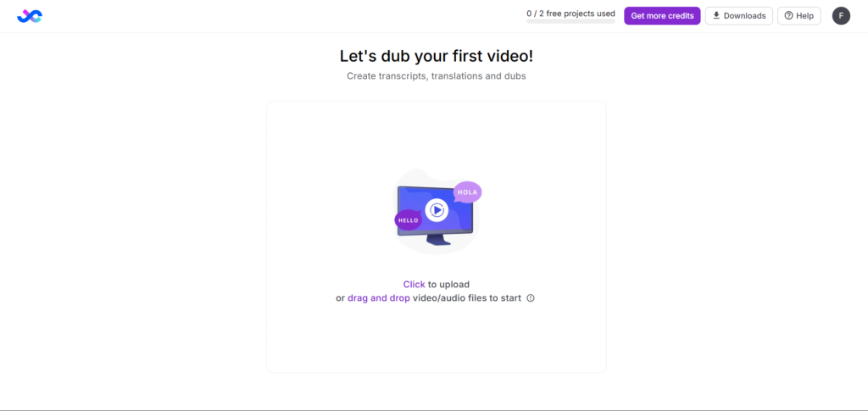Click the play icon on the monitor illustration

pyautogui.click(x=437, y=209)
